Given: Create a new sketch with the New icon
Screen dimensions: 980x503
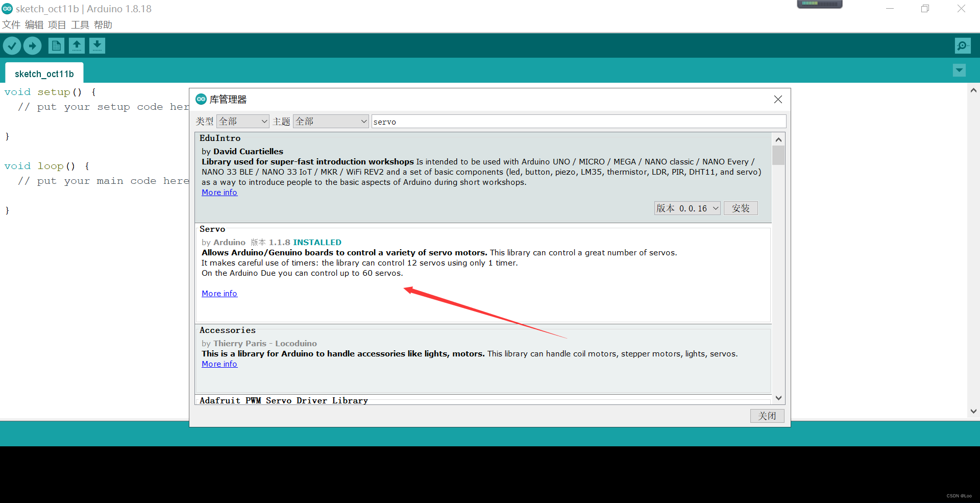Looking at the screenshot, I should (56, 46).
